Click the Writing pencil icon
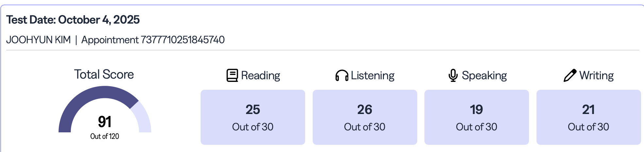The height and width of the screenshot is (152, 644). 570,75
